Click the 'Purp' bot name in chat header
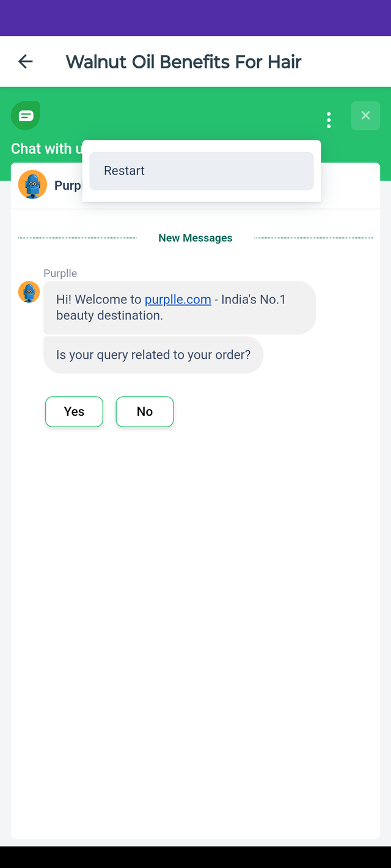Screen dimensions: 391x868 (x=68, y=185)
